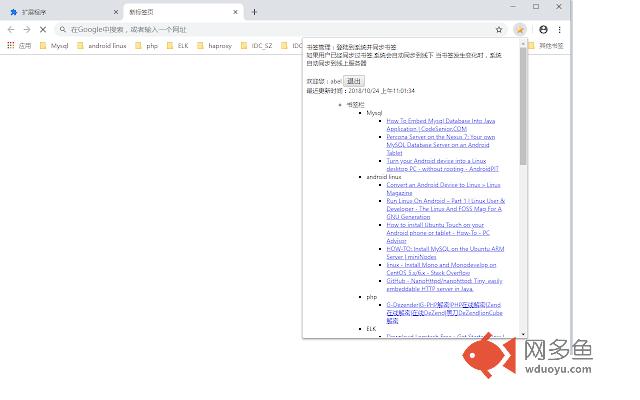
Task: Open 'How to install Ubuntu Touch' link
Action: click(438, 233)
